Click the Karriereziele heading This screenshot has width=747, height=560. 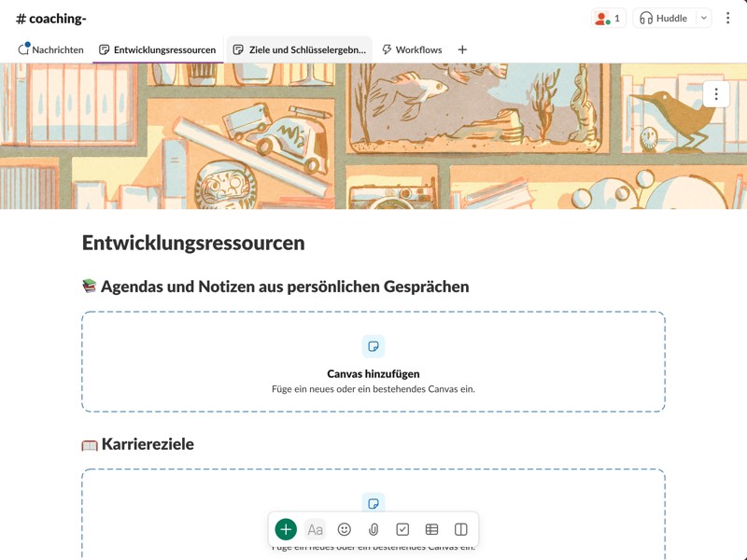148,444
